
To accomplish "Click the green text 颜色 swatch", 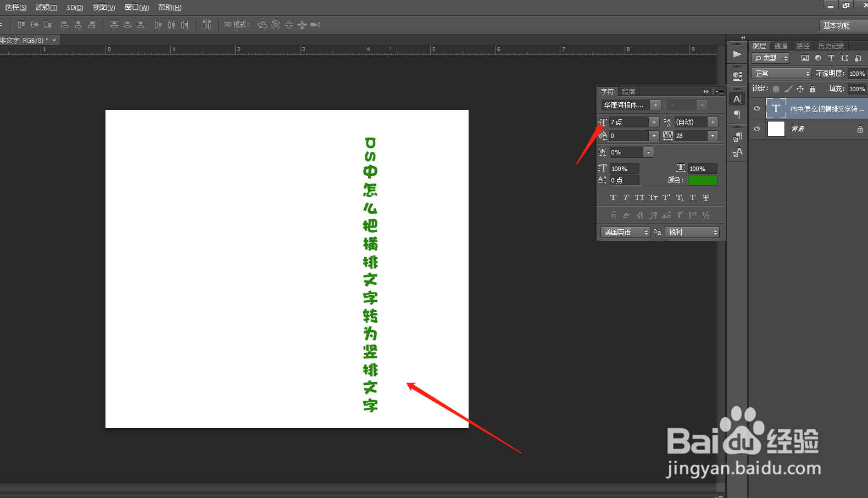I will pyautogui.click(x=703, y=180).
